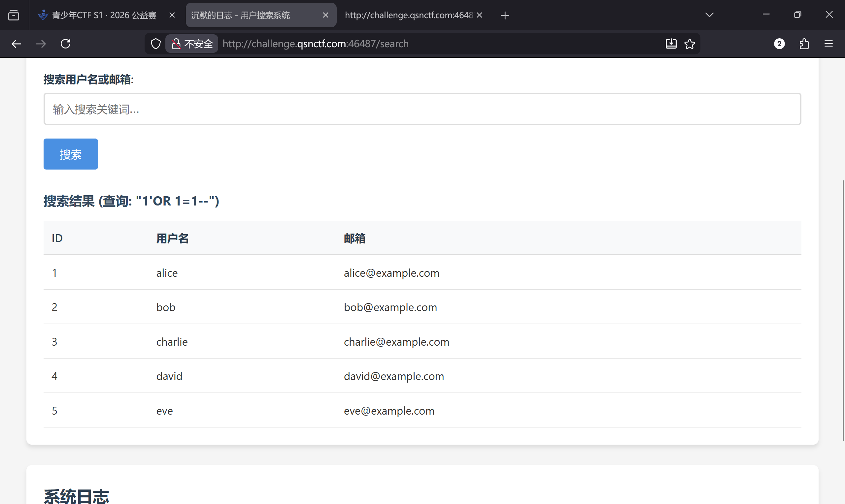Bookmark this page with star icon
This screenshot has width=845, height=504.
[x=690, y=44]
